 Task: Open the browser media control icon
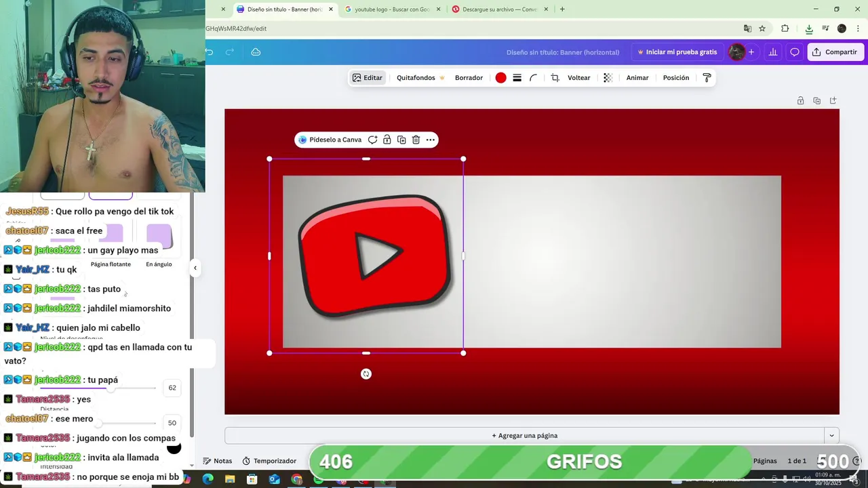pyautogui.click(x=825, y=28)
